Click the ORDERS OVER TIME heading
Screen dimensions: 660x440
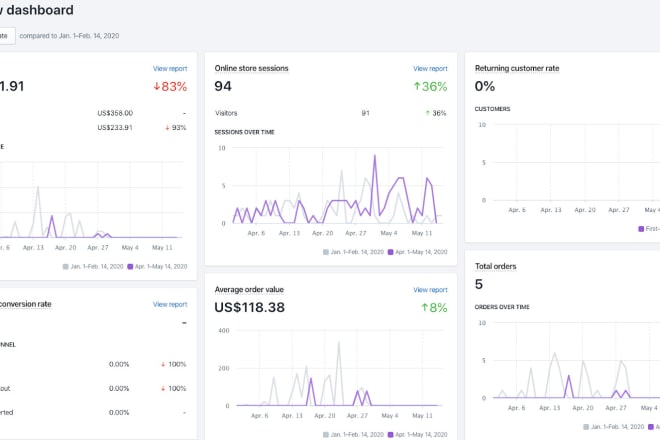pos(502,307)
